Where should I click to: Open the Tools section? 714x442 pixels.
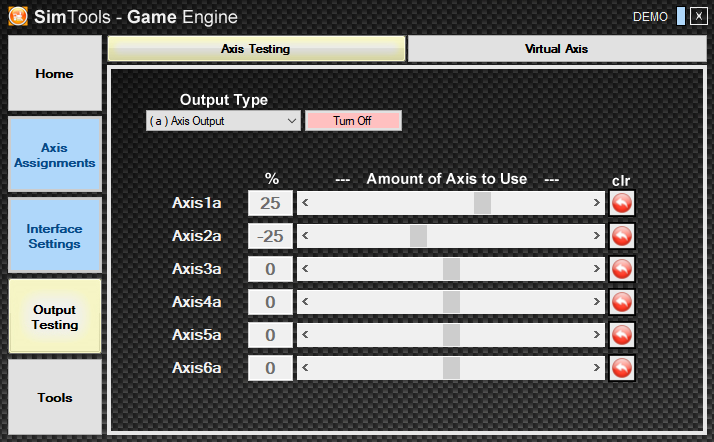(55, 397)
